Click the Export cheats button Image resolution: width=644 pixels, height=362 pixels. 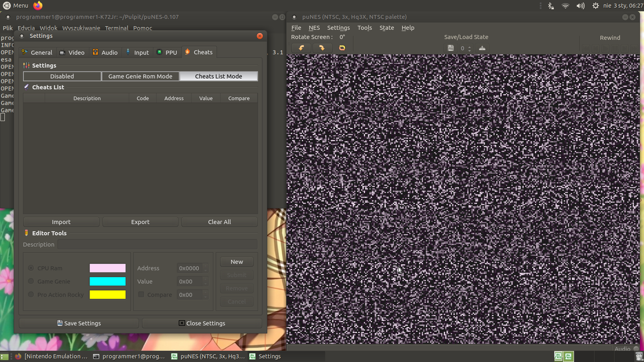[x=140, y=222]
